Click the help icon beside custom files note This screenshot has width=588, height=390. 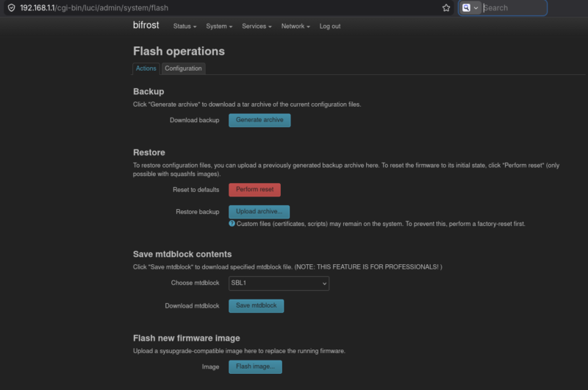(x=232, y=224)
